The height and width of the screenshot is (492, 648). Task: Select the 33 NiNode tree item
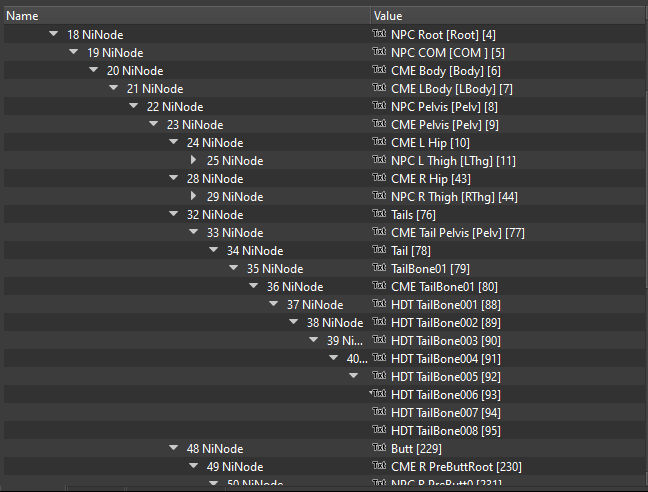point(235,233)
